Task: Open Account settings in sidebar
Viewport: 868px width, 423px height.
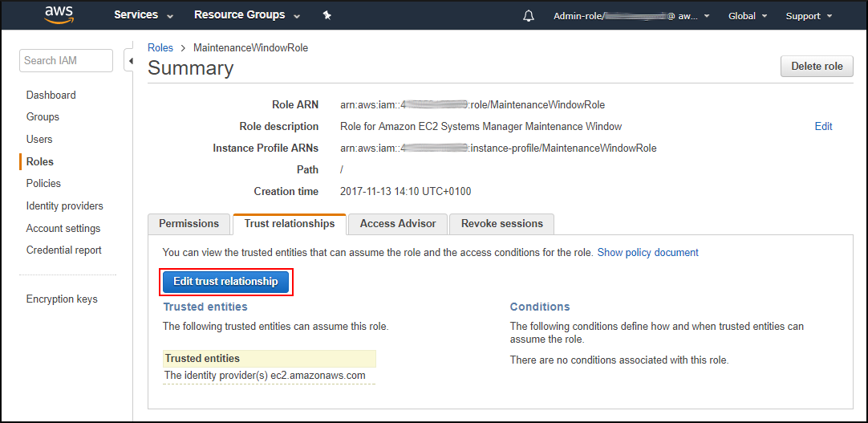Action: (63, 228)
